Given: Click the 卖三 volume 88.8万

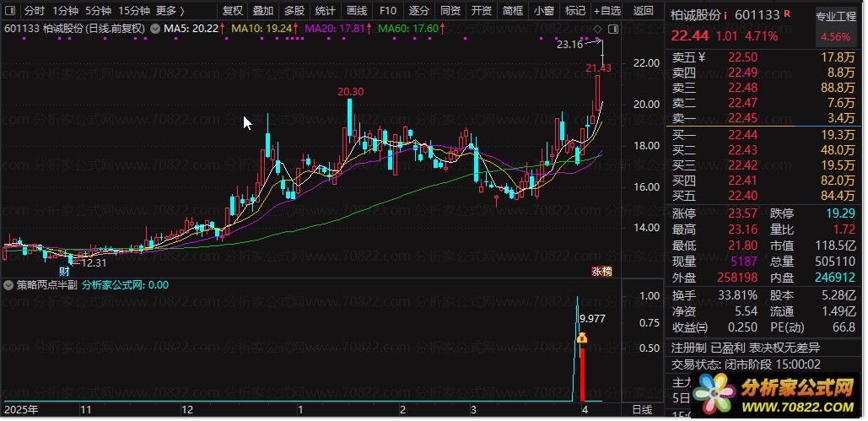Looking at the screenshot, I should click(840, 87).
